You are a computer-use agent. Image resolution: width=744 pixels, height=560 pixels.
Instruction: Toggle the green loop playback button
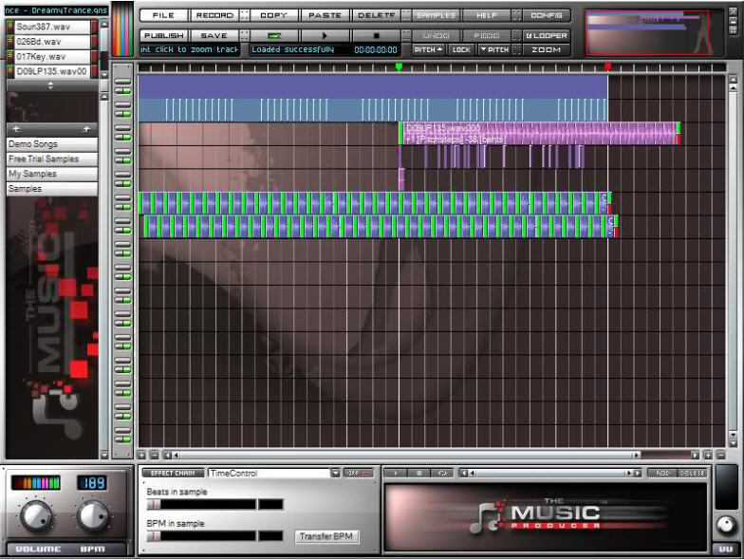tap(274, 35)
